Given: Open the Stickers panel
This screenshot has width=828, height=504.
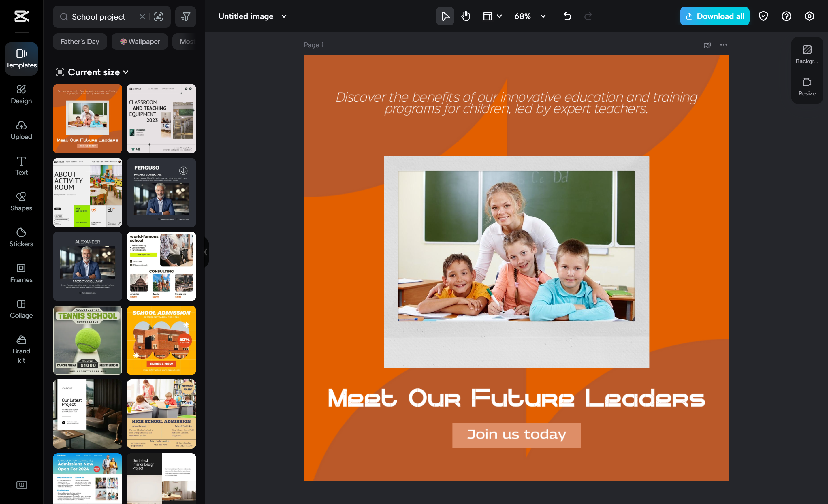Looking at the screenshot, I should [21, 237].
